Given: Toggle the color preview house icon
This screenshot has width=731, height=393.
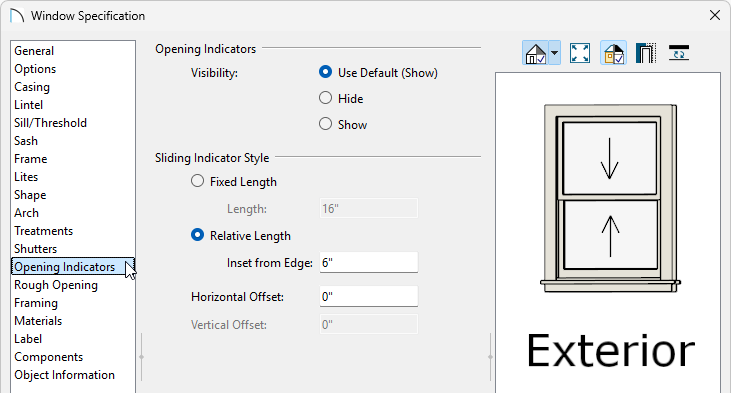Looking at the screenshot, I should [x=613, y=53].
